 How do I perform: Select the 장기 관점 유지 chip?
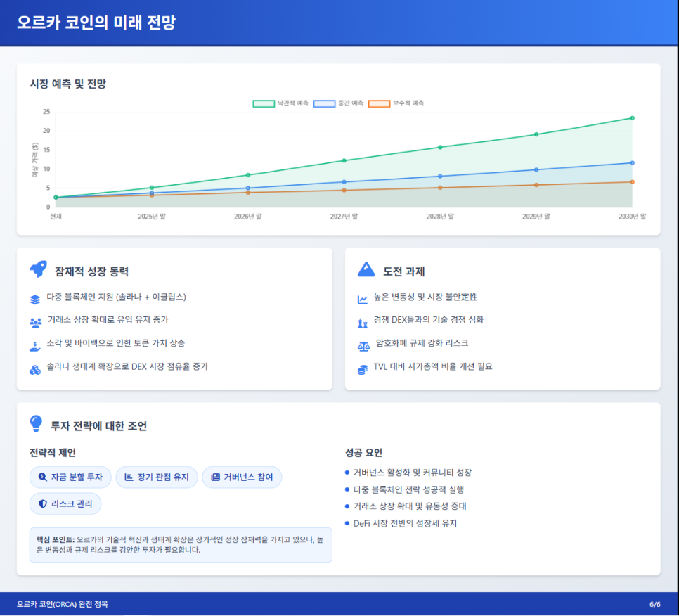pos(157,477)
